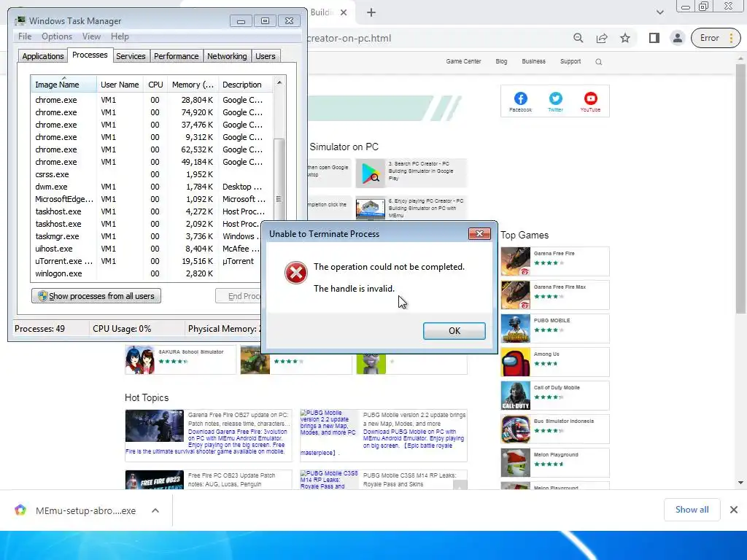747x560 pixels.
Task: Open the Free Fire OB27 update article image
Action: (x=155, y=426)
